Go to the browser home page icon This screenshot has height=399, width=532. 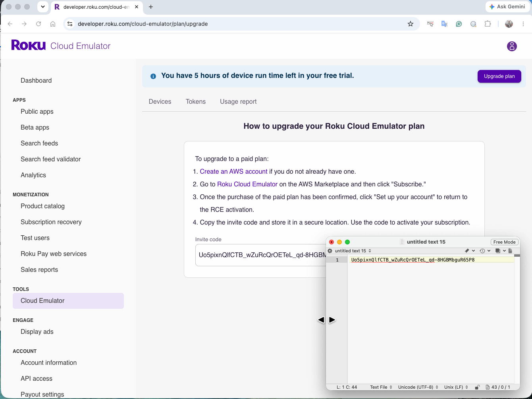53,24
